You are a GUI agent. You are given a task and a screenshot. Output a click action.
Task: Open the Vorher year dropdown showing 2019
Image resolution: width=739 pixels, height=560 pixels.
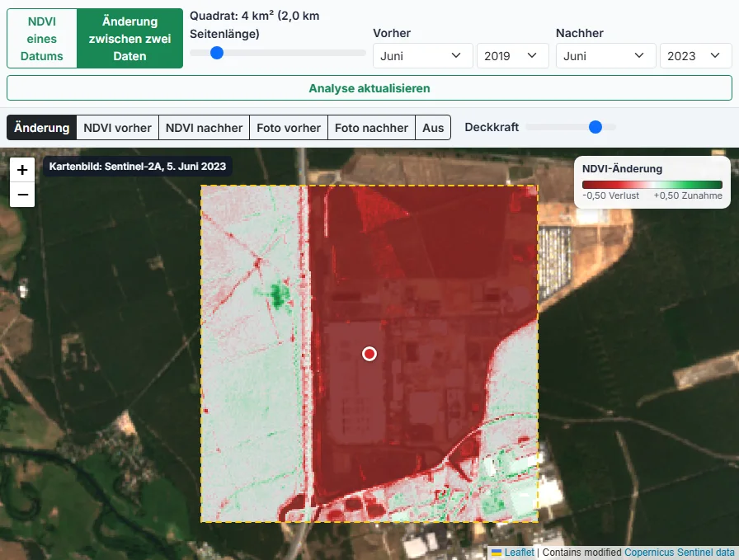[513, 55]
